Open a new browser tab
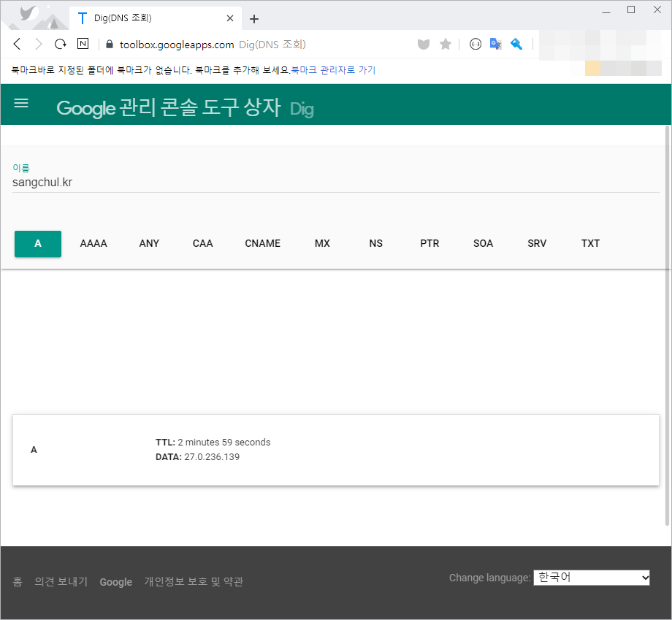 [x=253, y=19]
